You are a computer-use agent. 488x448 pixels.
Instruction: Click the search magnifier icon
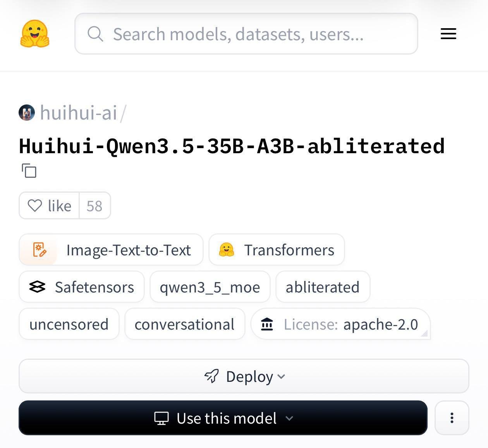coord(95,34)
